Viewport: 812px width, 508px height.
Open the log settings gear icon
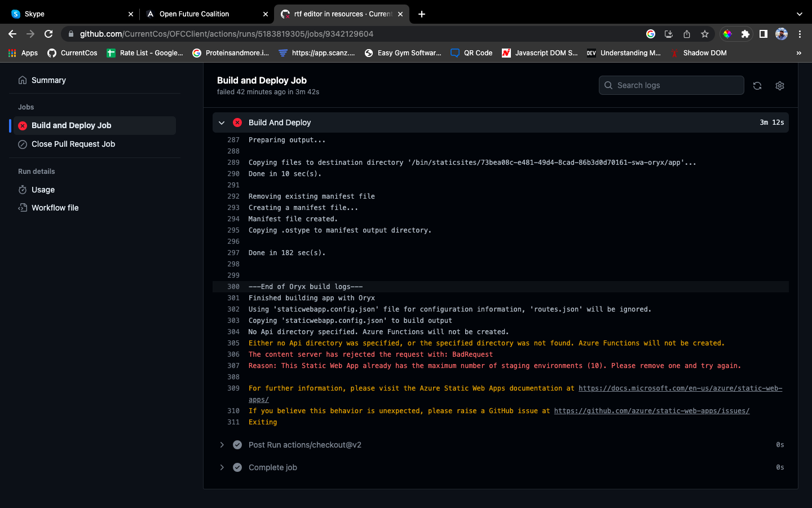pyautogui.click(x=780, y=86)
